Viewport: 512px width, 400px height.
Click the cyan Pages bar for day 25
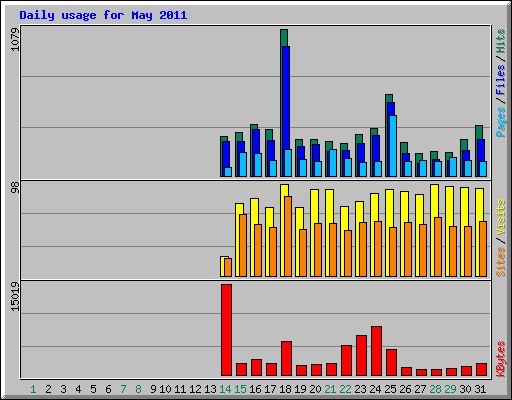coord(393,146)
